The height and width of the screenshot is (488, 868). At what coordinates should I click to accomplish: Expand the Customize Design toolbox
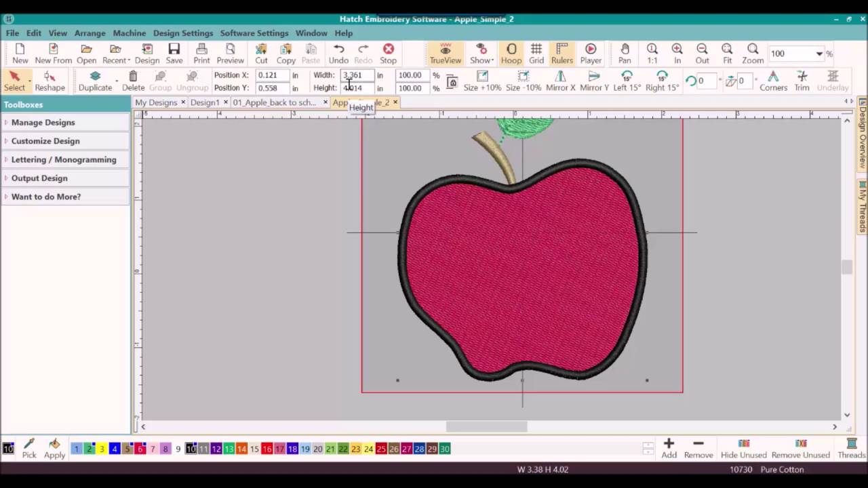(x=65, y=141)
